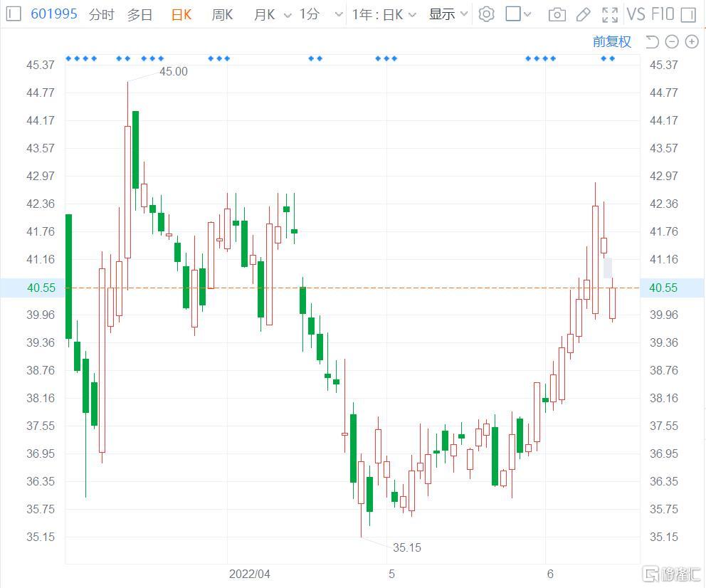
Task: Expand dropdown arrow next to 月K
Action: point(288,16)
